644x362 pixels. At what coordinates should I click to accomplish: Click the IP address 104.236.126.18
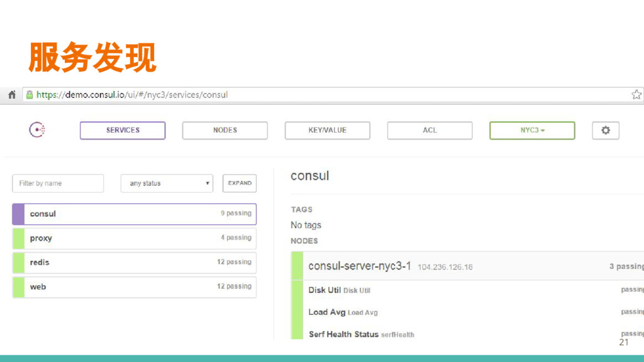pyautogui.click(x=445, y=267)
